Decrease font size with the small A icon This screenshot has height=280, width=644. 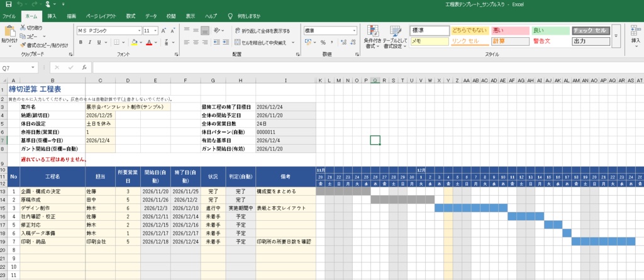pyautogui.click(x=172, y=30)
